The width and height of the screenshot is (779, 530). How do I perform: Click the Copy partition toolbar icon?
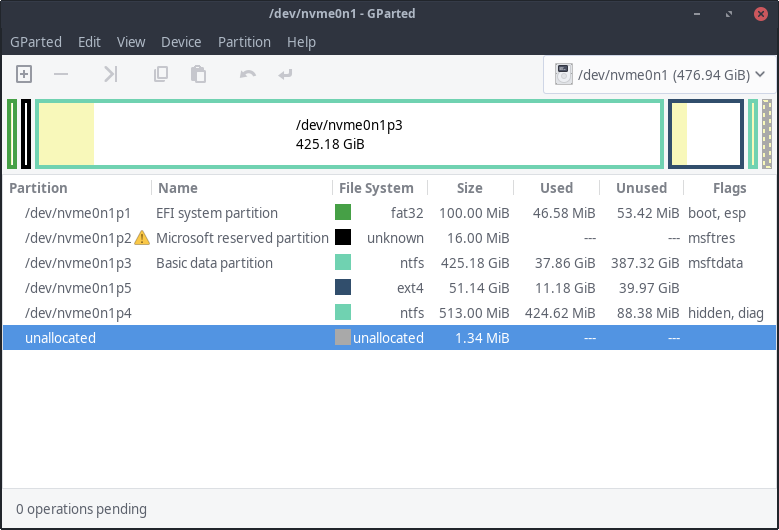click(160, 75)
